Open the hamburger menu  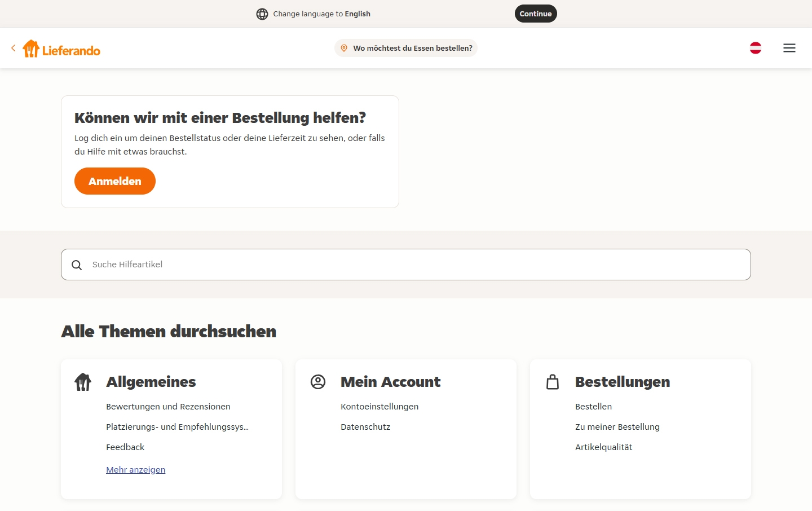coord(789,49)
